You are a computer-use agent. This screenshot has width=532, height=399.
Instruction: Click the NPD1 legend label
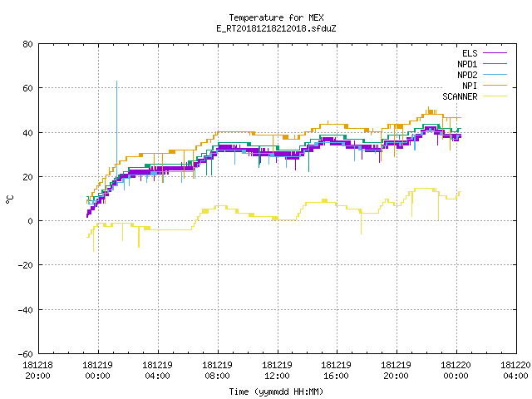pos(467,64)
